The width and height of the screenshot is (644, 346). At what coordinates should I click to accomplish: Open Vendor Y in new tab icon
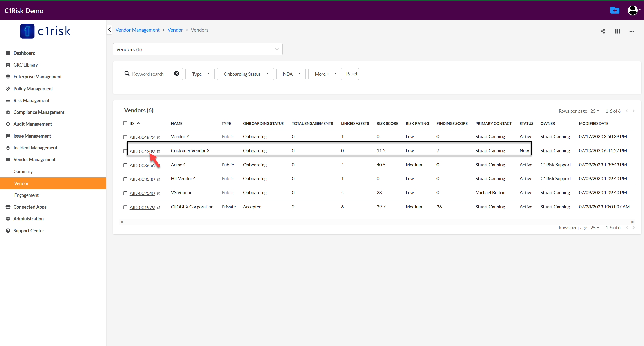(159, 137)
